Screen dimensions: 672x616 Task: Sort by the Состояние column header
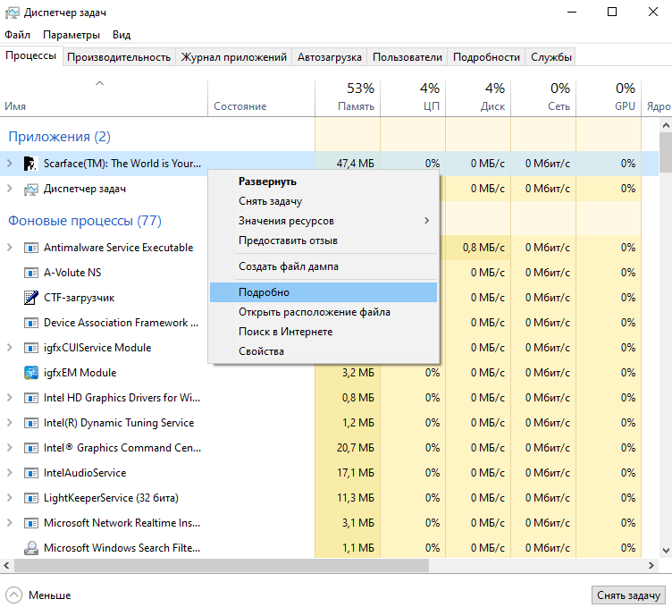262,97
